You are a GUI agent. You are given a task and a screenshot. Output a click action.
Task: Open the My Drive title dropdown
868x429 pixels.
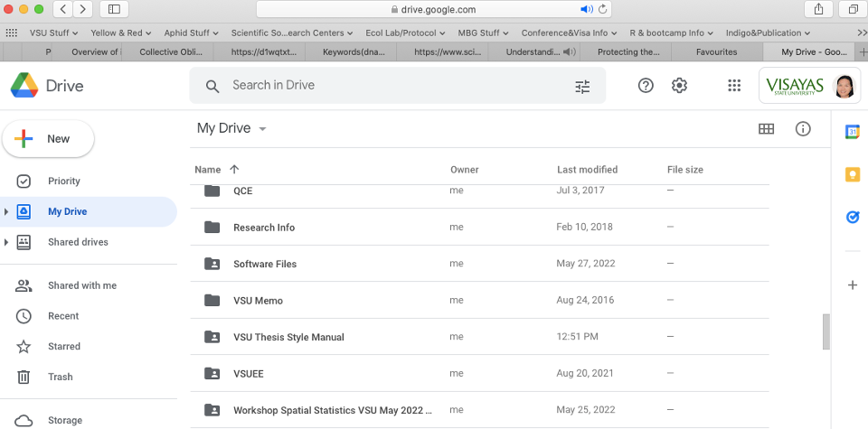point(262,129)
